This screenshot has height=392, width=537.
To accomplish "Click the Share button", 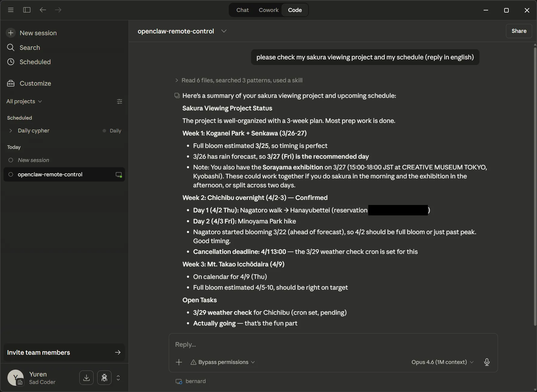I will coord(519,31).
